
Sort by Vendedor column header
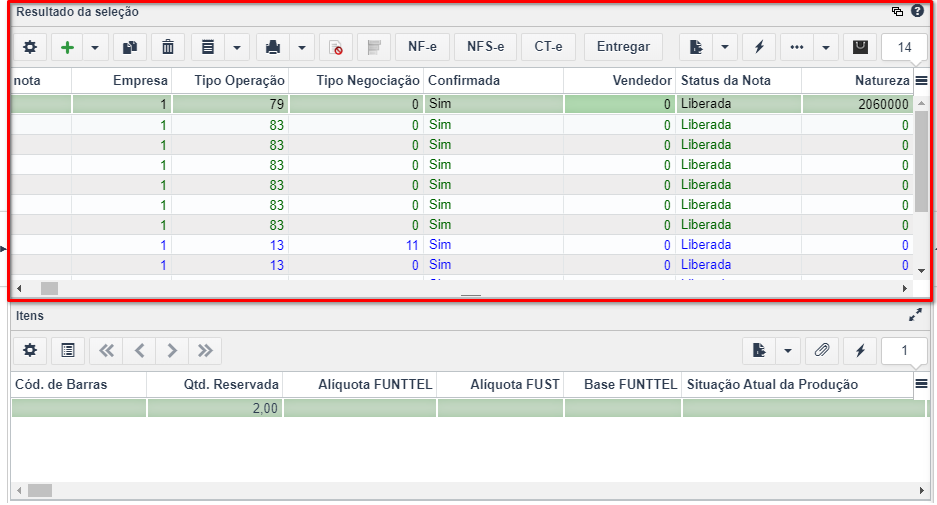pos(620,81)
